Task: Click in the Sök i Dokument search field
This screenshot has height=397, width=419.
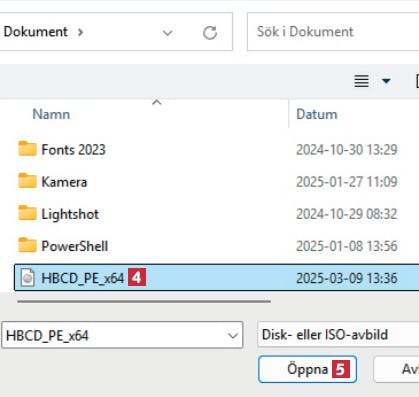Action: 333,32
